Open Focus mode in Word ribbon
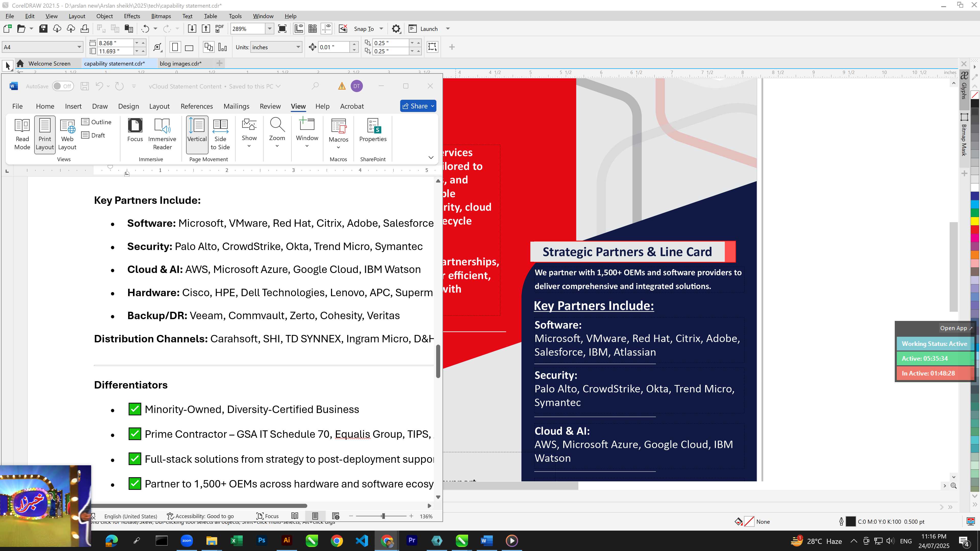The image size is (980, 551). [135, 130]
